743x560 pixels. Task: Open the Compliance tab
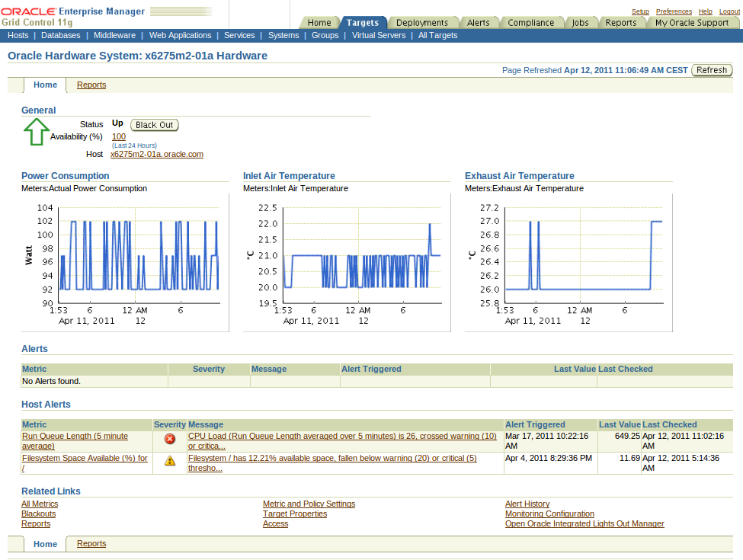530,22
